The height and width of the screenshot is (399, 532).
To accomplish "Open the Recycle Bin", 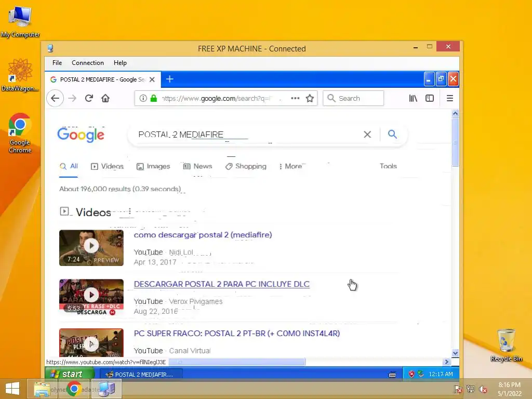I will tap(506, 345).
